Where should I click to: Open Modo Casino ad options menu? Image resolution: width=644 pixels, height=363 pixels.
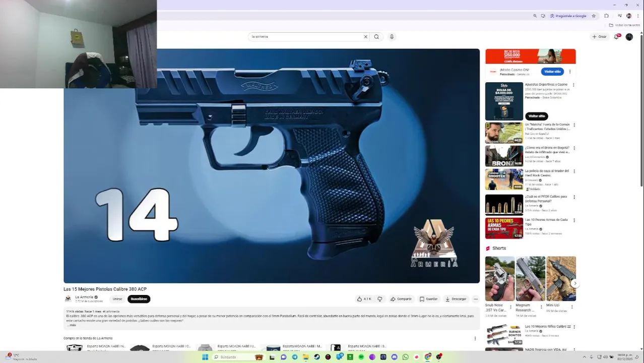click(570, 72)
